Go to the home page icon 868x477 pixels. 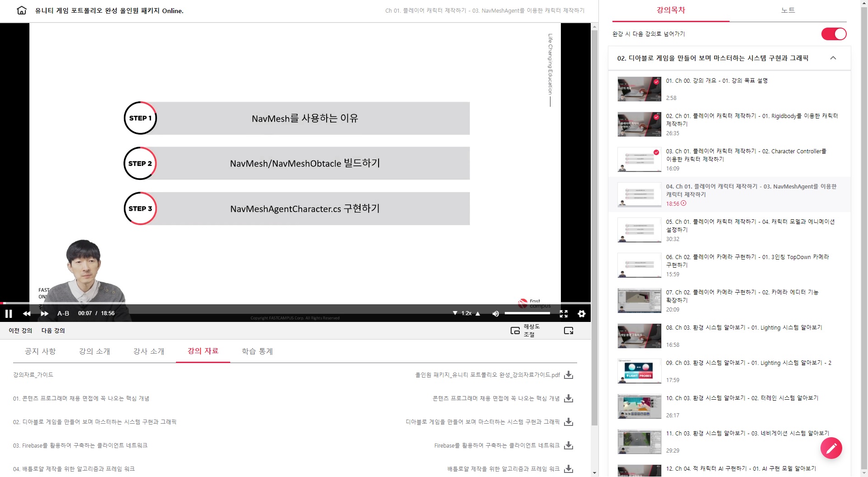point(22,10)
